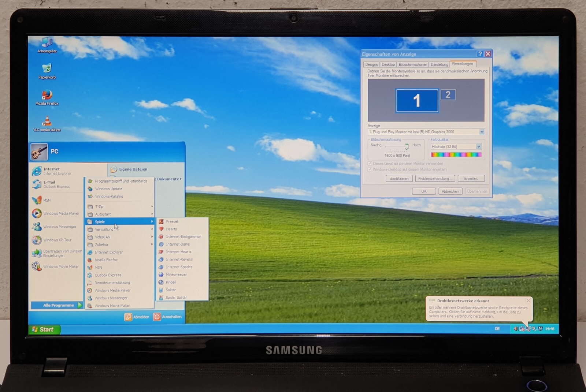Click Abbrechen in display properties

[450, 191]
